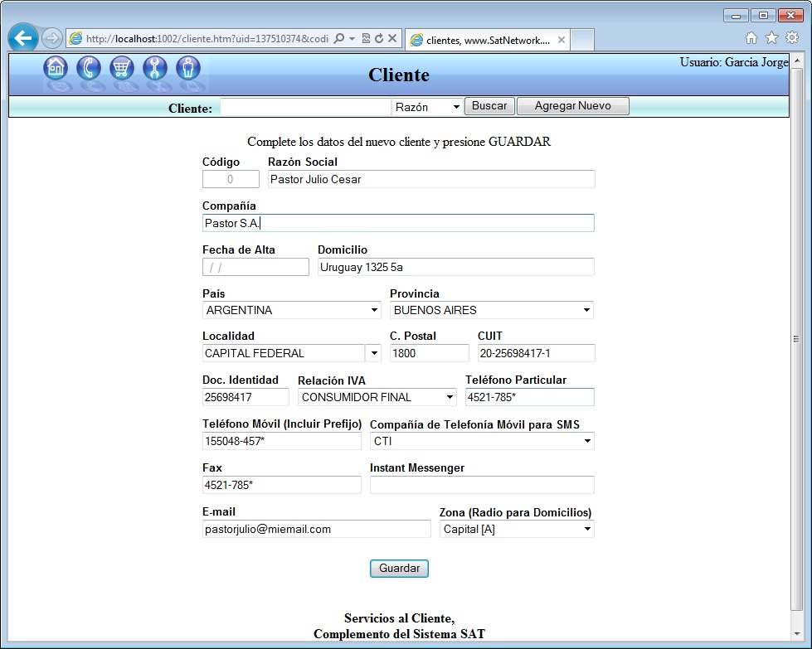
Task: Open a new blank browser tab
Action: tap(582, 40)
